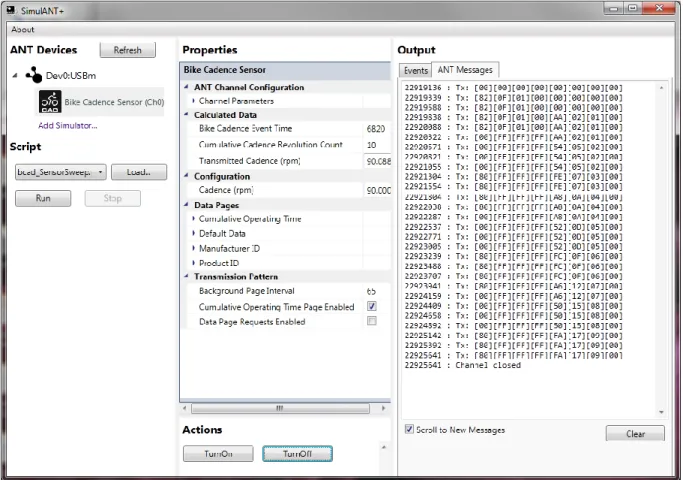Click the Output scrollbar down arrow
This screenshot has height=480, width=683.
coord(661,412)
